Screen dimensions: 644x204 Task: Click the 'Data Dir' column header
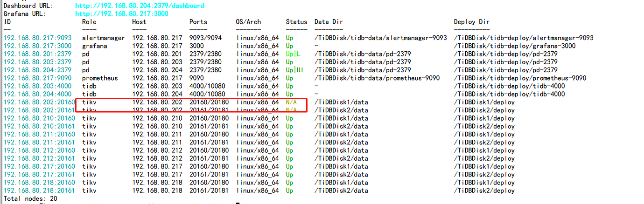[x=329, y=22]
